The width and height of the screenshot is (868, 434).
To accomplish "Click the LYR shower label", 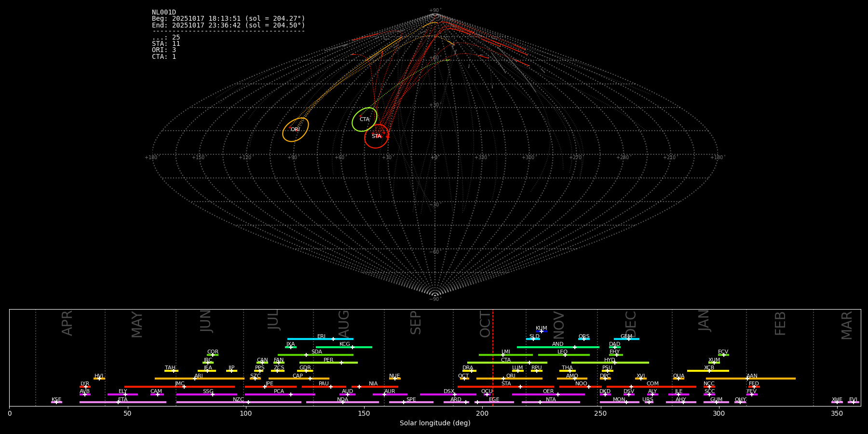I will pyautogui.click(x=85, y=384).
